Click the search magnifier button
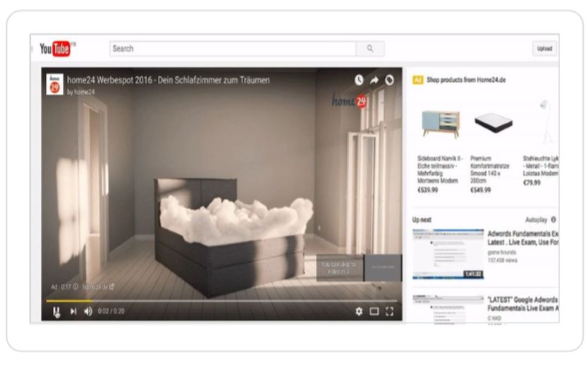Image resolution: width=588 pixels, height=369 pixels. tap(370, 49)
